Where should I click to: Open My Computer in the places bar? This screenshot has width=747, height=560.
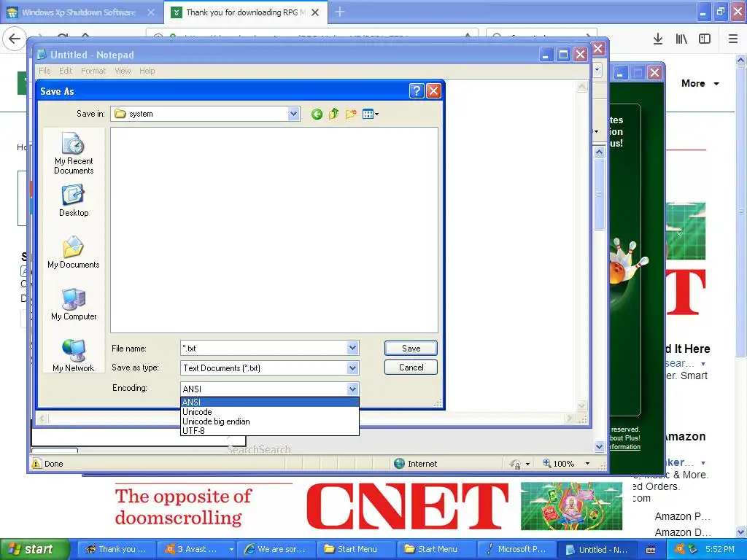tap(74, 305)
